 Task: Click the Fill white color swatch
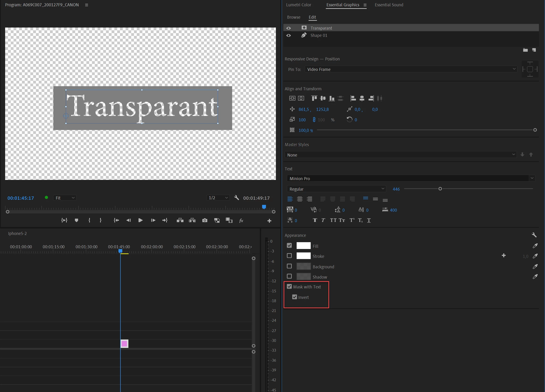[303, 246]
